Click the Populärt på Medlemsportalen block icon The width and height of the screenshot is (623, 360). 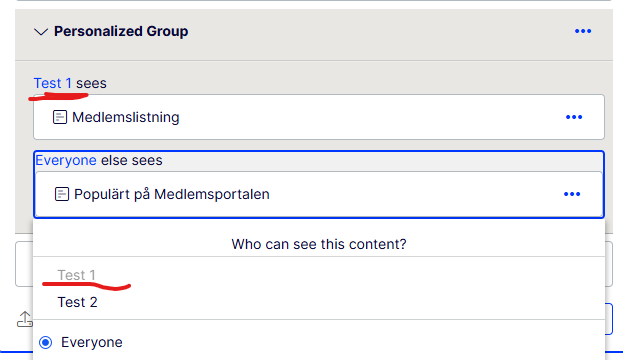[x=62, y=194]
